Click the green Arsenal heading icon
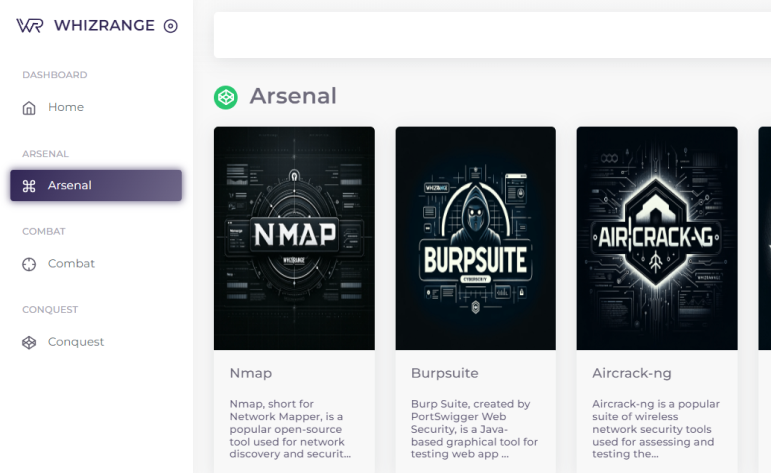This screenshot has height=473, width=771. tap(226, 97)
